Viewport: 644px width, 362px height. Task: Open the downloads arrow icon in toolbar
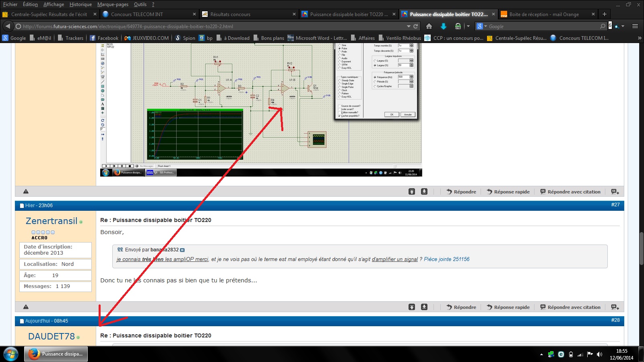click(444, 26)
